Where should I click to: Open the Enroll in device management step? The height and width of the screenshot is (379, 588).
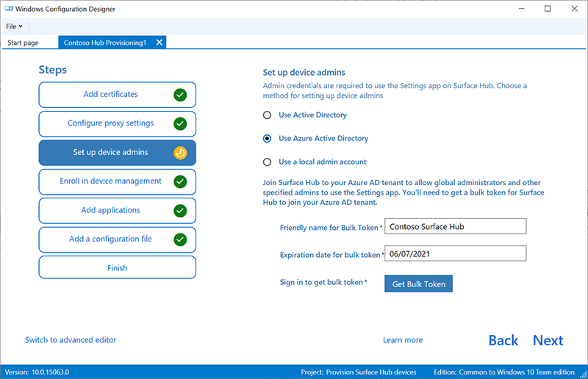118,181
